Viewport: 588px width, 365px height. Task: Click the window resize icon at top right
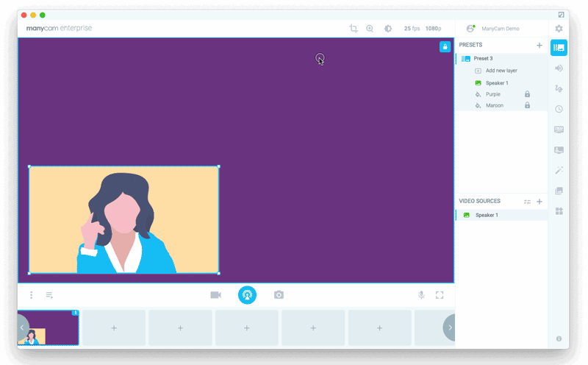coord(561,15)
